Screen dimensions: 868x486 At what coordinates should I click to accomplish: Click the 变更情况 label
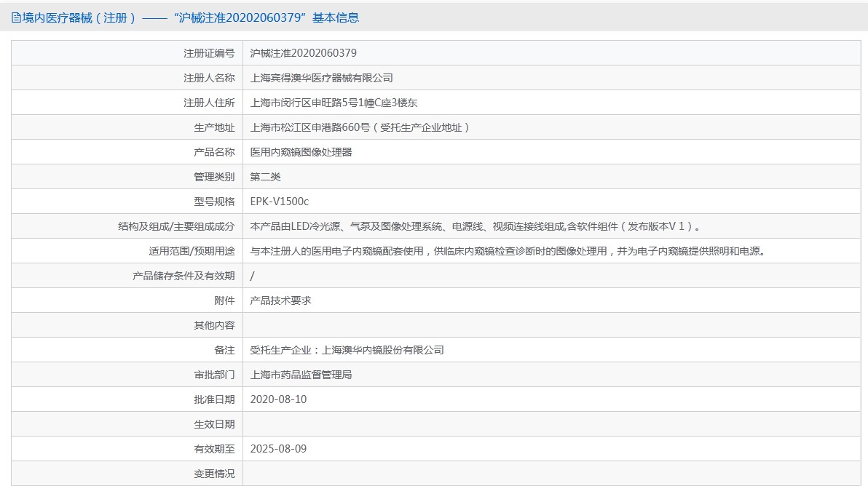click(214, 474)
